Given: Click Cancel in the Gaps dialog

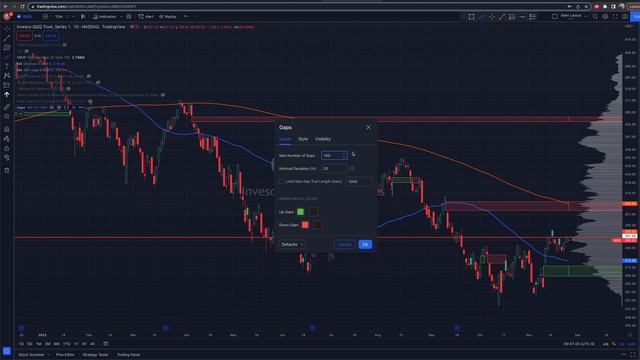Looking at the screenshot, I should pos(344,244).
